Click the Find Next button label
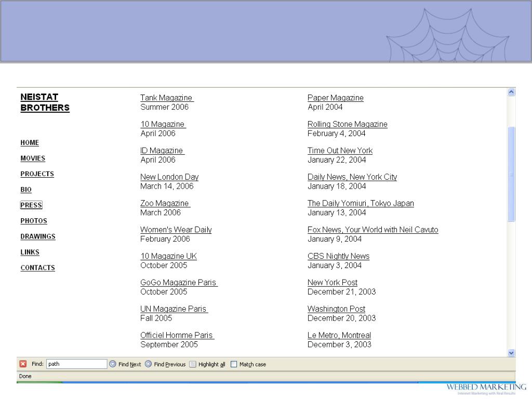The image size is (532, 399). (129, 364)
